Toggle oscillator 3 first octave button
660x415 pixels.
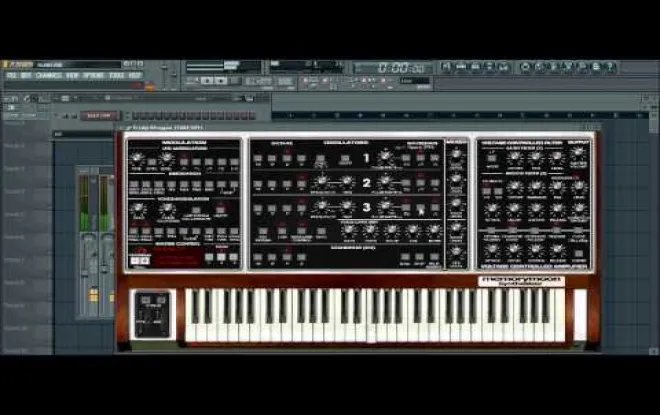tap(258, 208)
